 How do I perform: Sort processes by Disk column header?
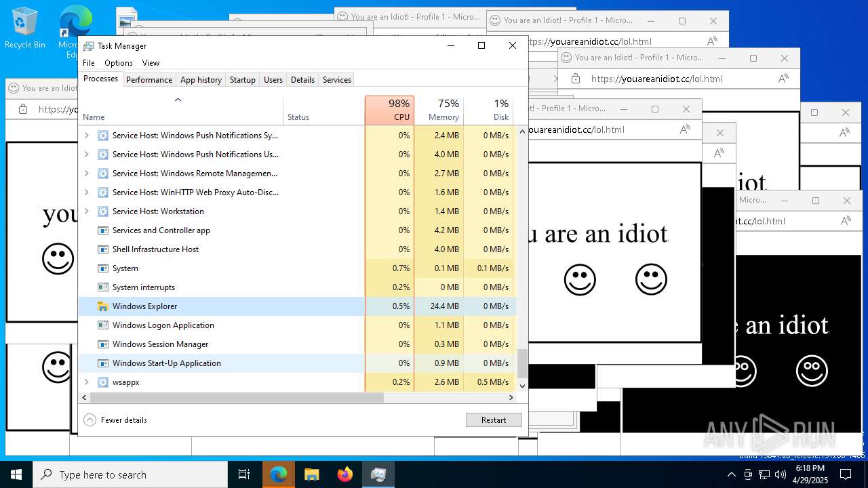[x=488, y=110]
